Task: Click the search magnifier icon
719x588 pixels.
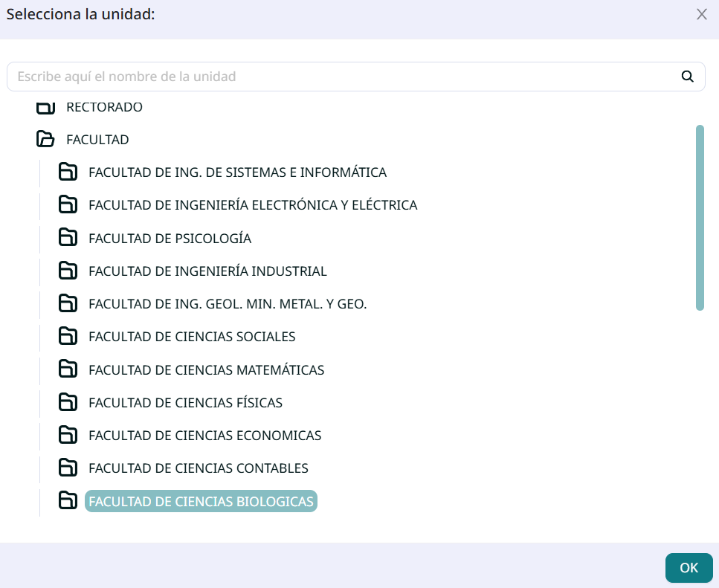Action: tap(687, 76)
